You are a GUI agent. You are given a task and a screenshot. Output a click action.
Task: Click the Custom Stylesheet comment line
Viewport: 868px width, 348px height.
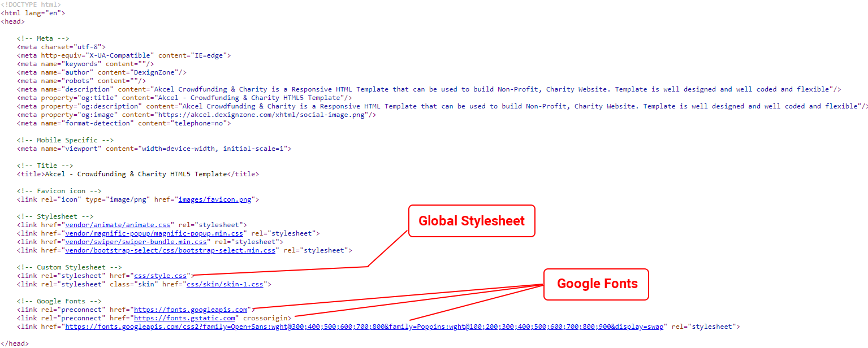tap(69, 267)
